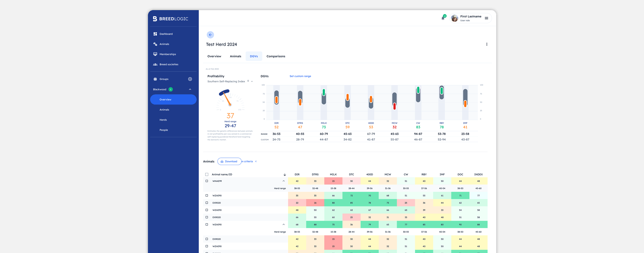
Task: Click the Set custom range link
Action: (300, 76)
